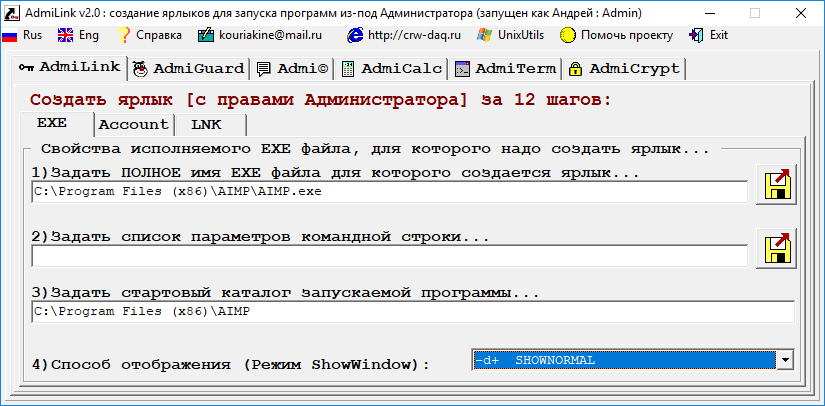The height and width of the screenshot is (406, 825).
Task: Open the AdmiCrypt tab
Action: click(623, 69)
